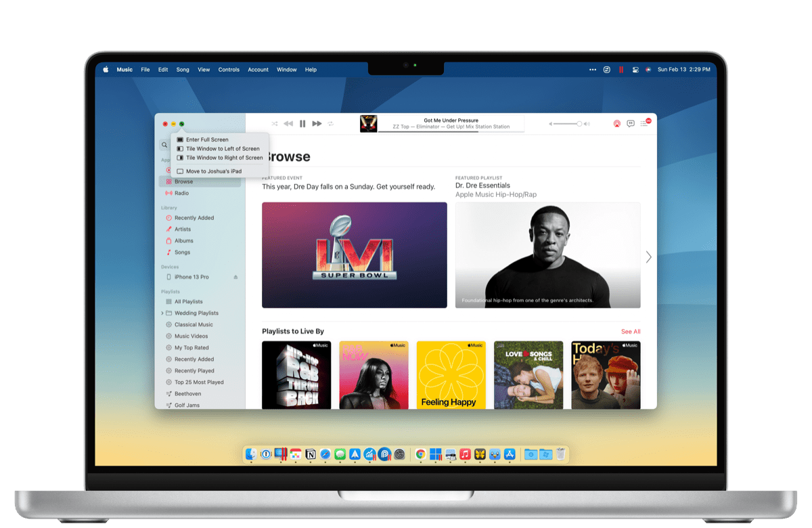Image resolution: width=812 pixels, height=528 pixels.
Task: Open the Song menu
Action: pyautogui.click(x=183, y=70)
